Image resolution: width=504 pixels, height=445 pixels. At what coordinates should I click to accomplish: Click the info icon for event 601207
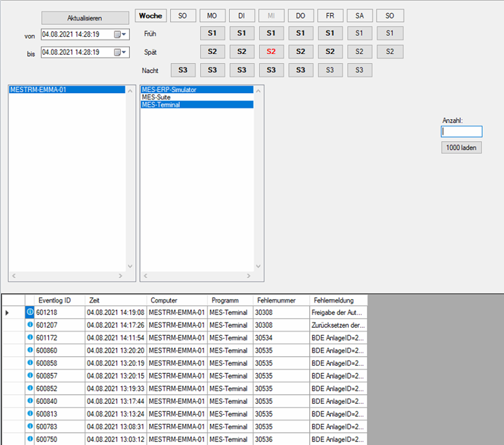pos(30,325)
